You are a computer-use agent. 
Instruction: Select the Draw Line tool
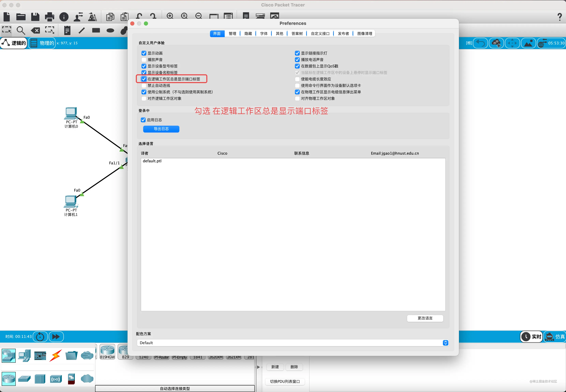pyautogui.click(x=82, y=30)
